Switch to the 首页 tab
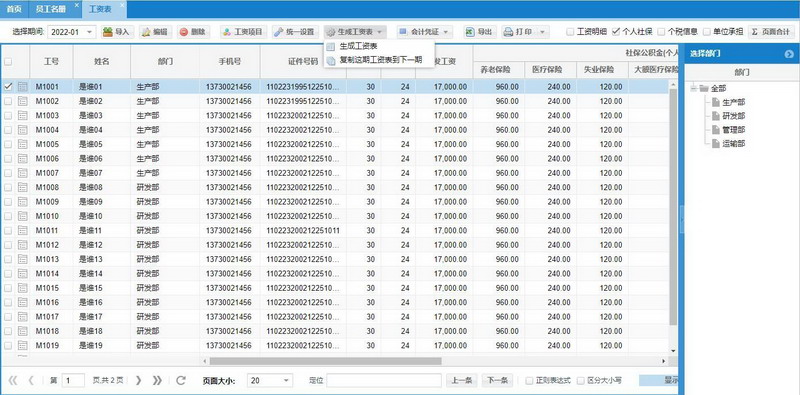Screen dimensions: 800x395 click(14, 9)
